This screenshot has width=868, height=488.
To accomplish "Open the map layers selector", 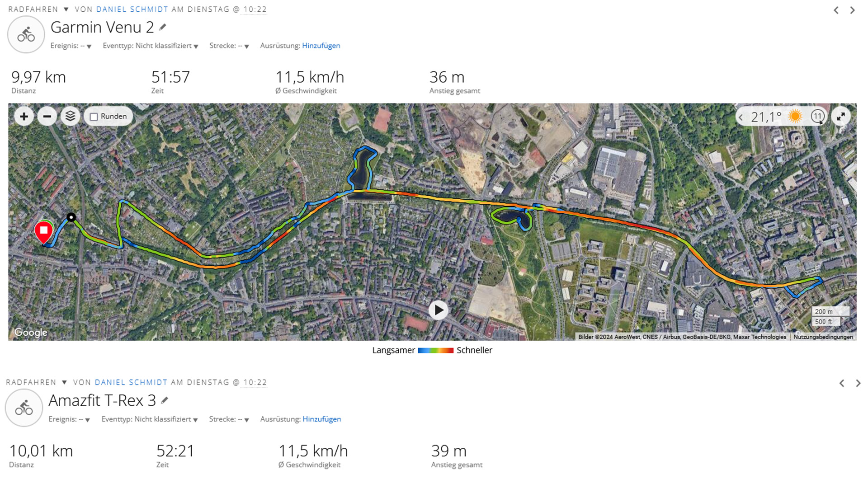I will click(70, 117).
